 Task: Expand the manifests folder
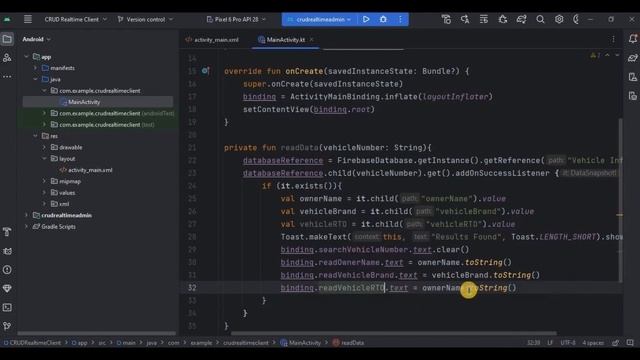[x=35, y=68]
